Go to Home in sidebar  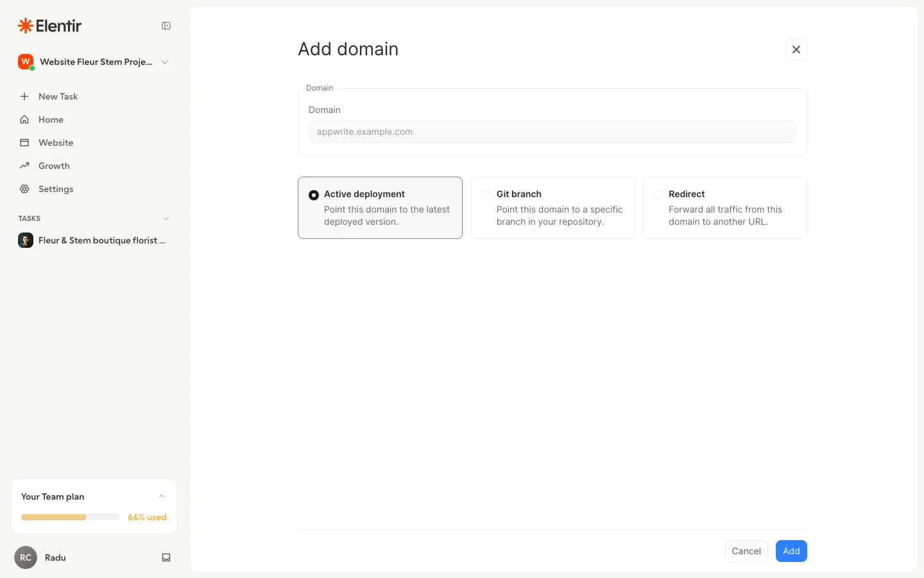tap(94, 119)
